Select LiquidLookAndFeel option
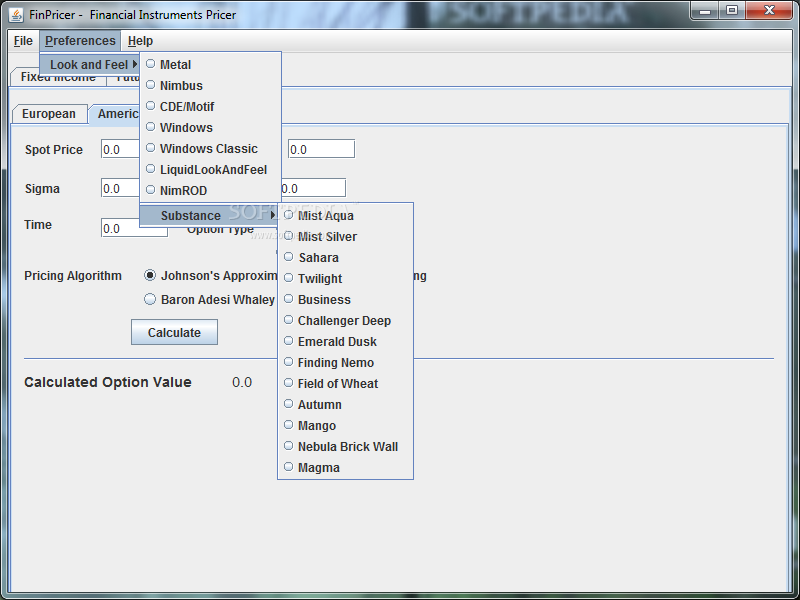Screen dimensions: 800x600 210,169
